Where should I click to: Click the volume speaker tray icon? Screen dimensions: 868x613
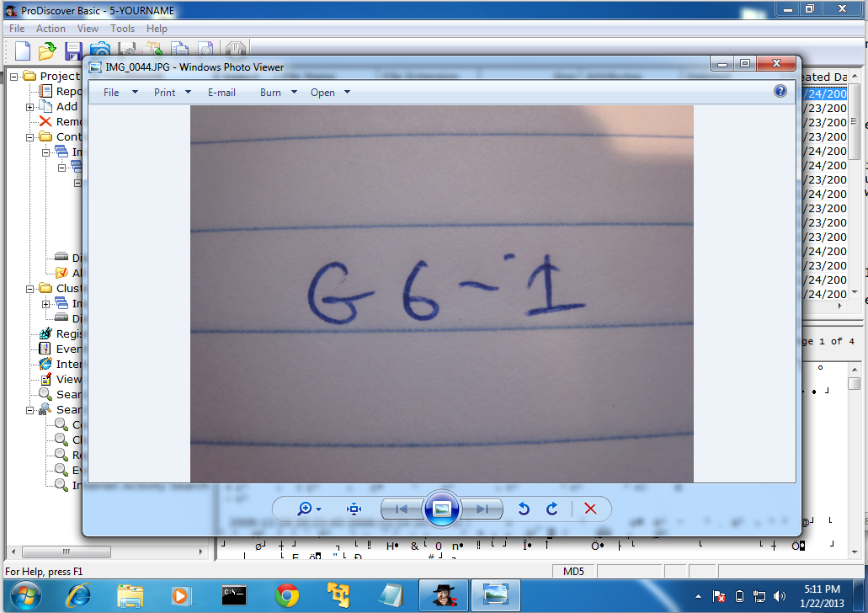(x=780, y=596)
